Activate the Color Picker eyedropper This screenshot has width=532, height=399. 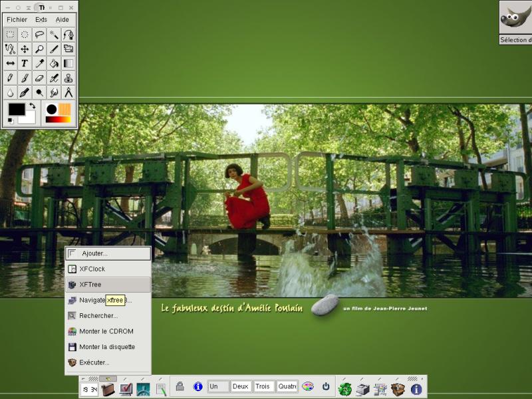(39, 63)
